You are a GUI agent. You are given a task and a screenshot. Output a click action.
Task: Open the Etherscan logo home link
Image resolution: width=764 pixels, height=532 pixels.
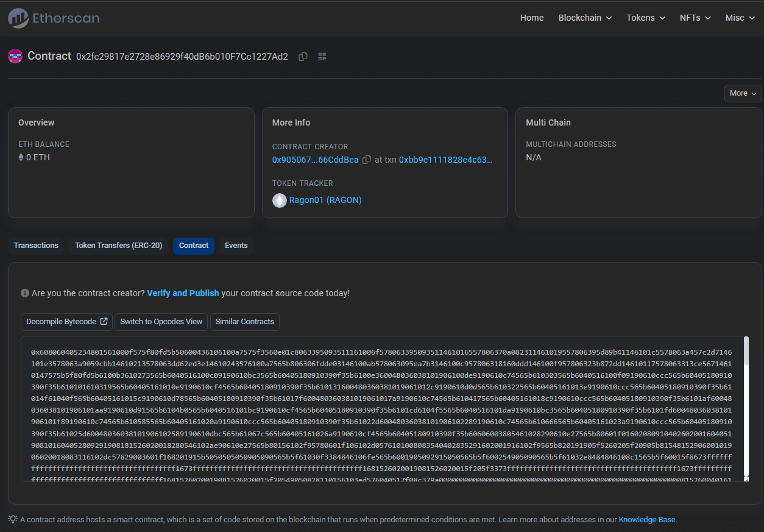click(54, 18)
